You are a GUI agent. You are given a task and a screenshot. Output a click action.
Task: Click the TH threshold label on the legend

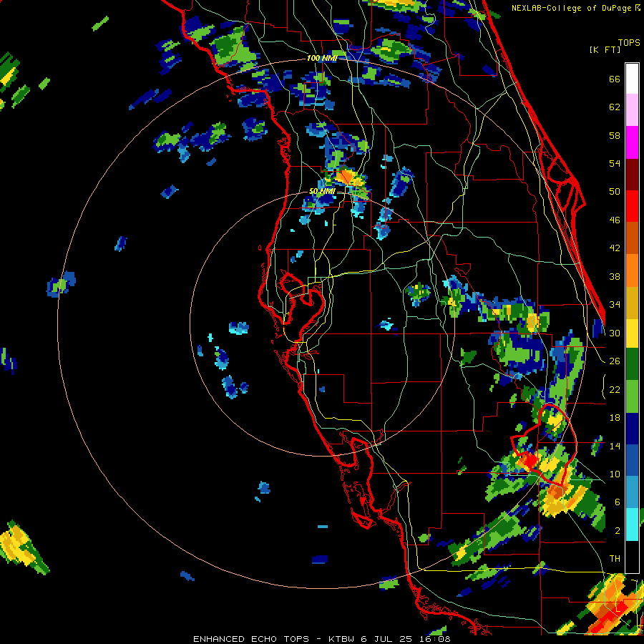615,559
